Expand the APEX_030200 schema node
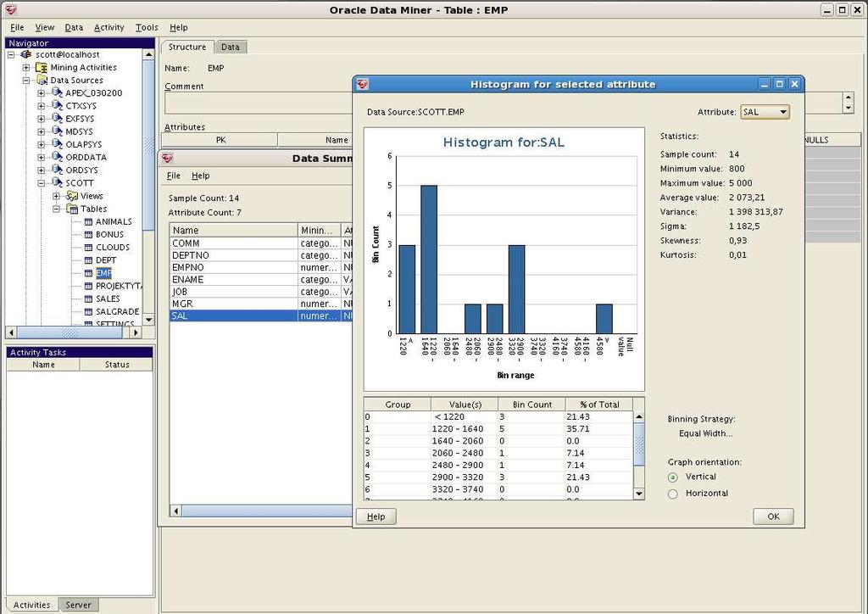This screenshot has width=868, height=614. coord(41,93)
